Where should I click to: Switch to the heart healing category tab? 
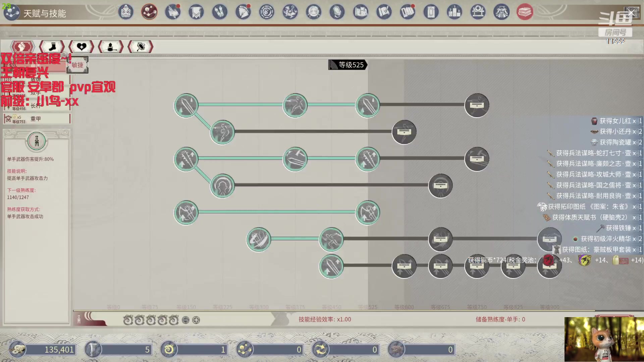(81, 47)
